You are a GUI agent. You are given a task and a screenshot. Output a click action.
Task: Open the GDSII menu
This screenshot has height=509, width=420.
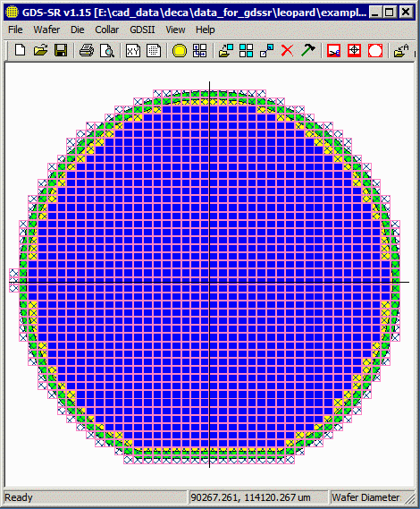coord(142,30)
